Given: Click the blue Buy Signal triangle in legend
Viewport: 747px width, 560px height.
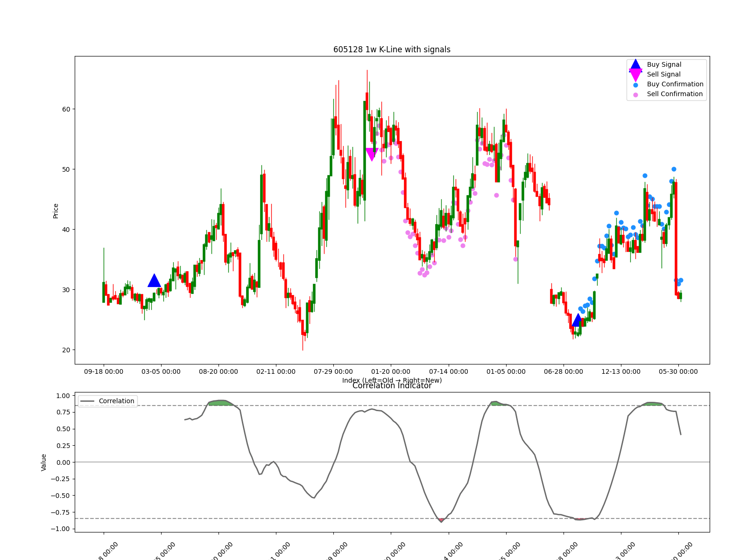Looking at the screenshot, I should pos(635,64).
